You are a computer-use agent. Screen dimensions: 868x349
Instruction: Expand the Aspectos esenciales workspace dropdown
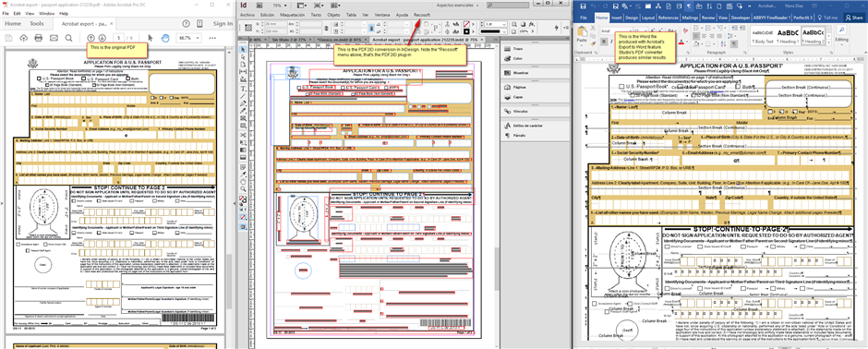457,5
